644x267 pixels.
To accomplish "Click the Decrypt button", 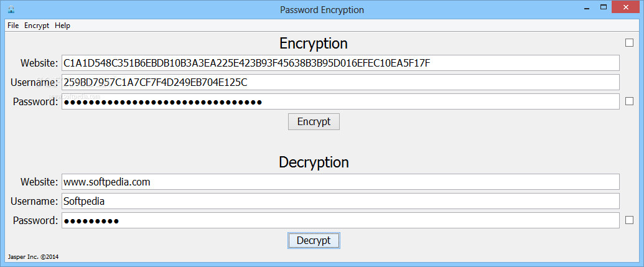I will coord(314,240).
